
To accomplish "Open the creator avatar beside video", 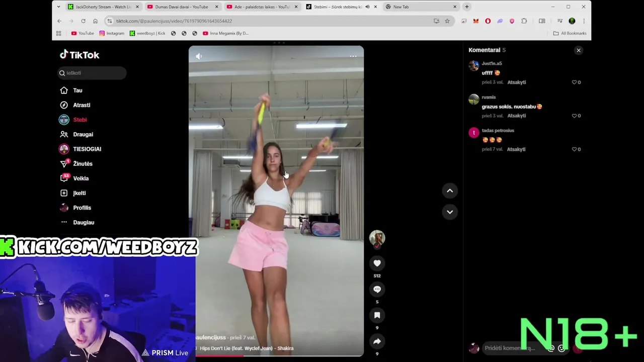I will click(377, 238).
